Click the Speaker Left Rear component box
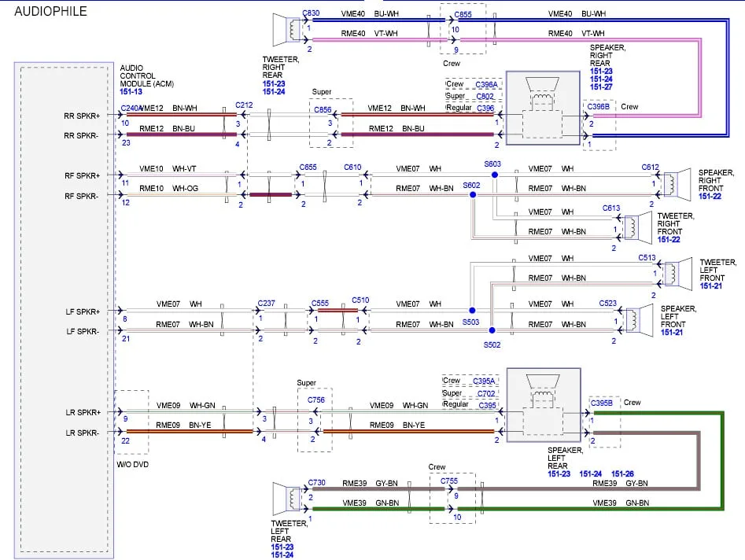The image size is (745, 560). 544,405
